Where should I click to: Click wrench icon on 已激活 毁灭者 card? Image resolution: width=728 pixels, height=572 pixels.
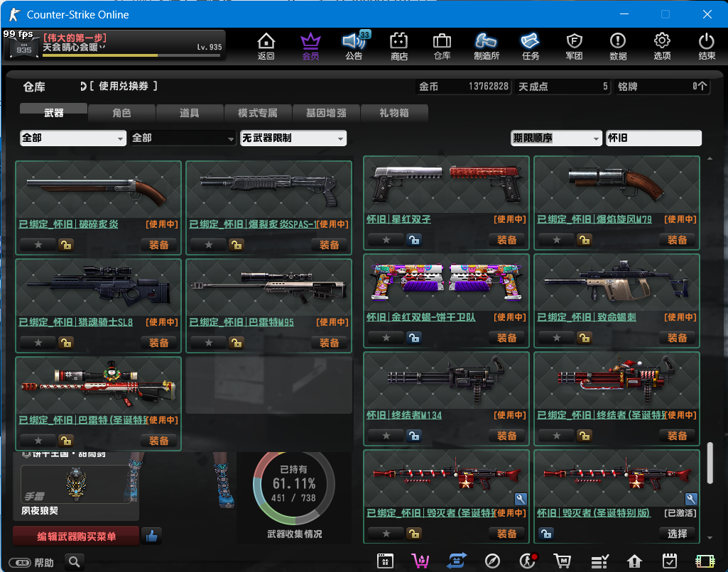tap(691, 499)
